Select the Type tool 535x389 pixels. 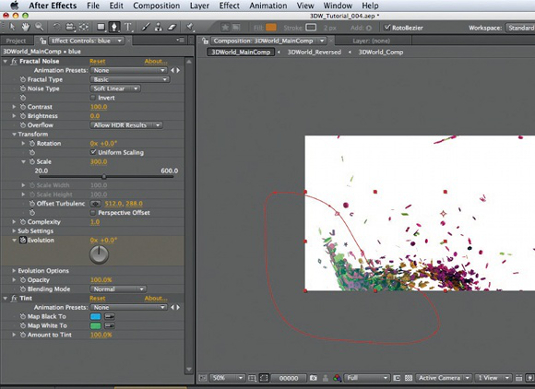coord(128,27)
